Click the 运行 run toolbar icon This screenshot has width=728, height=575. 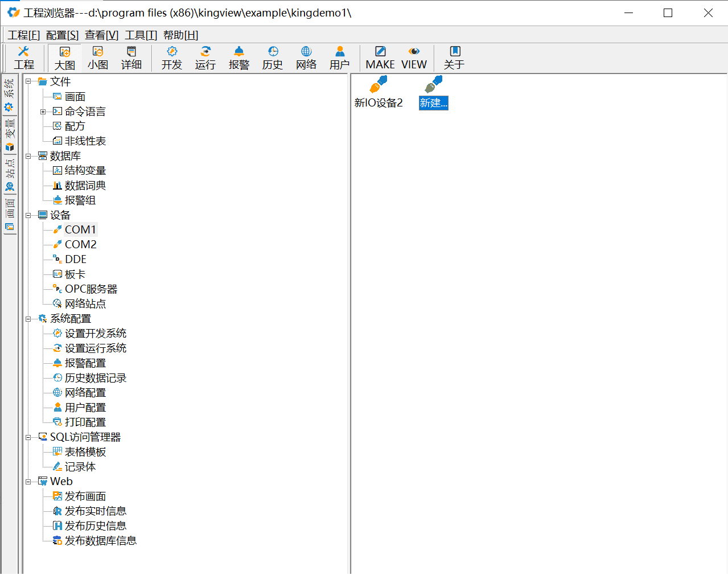(205, 58)
